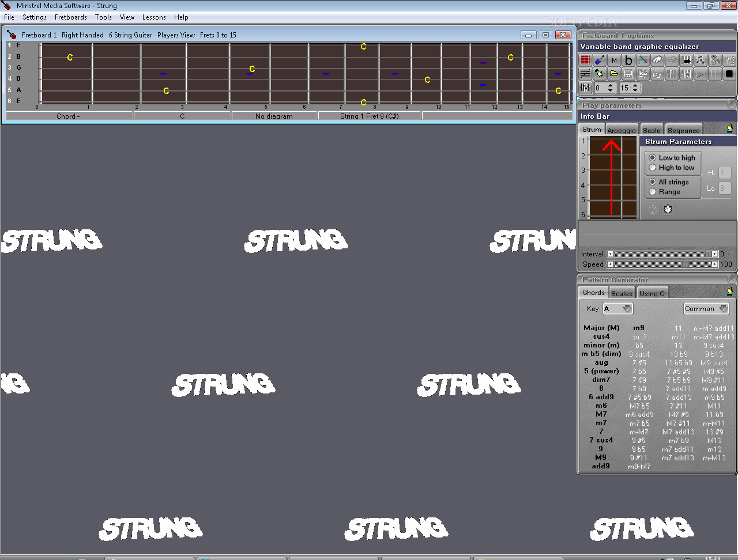Click the wrench tools toolbar icon
The height and width of the screenshot is (560, 738).
[x=715, y=60]
